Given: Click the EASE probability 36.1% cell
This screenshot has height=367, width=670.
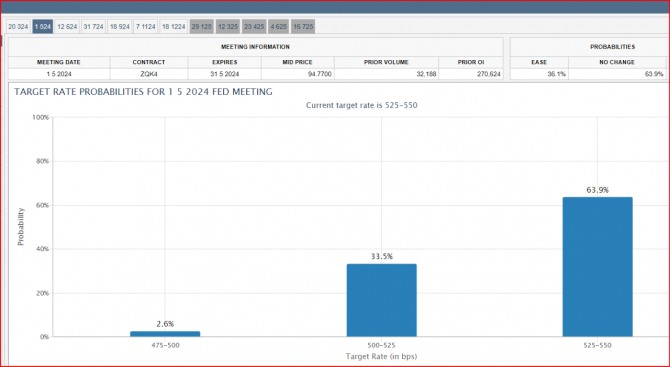Looking at the screenshot, I should pos(539,74).
